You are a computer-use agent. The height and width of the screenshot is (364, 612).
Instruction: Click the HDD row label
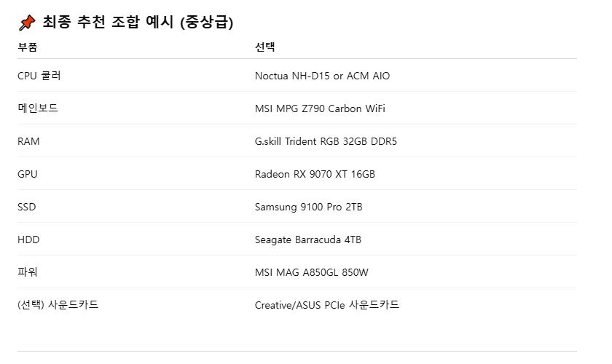28,240
